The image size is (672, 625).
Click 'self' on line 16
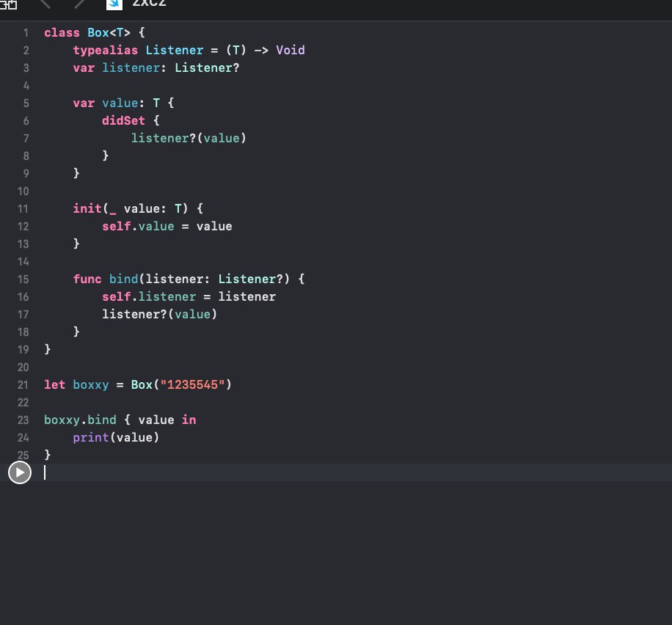pos(117,296)
